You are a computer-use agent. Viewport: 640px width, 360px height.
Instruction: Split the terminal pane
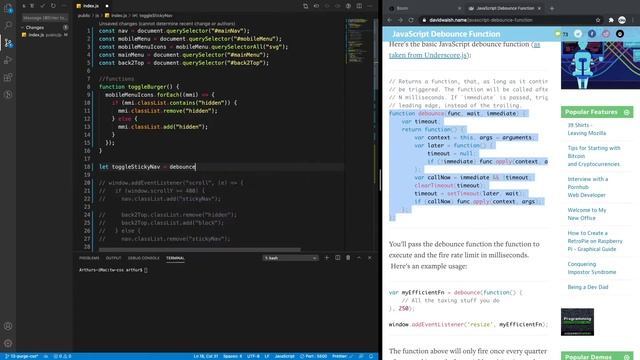[338, 258]
